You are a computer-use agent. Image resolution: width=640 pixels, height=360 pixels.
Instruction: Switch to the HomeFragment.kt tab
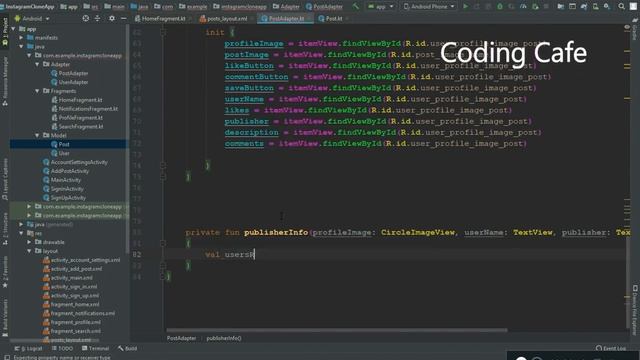[x=163, y=18]
